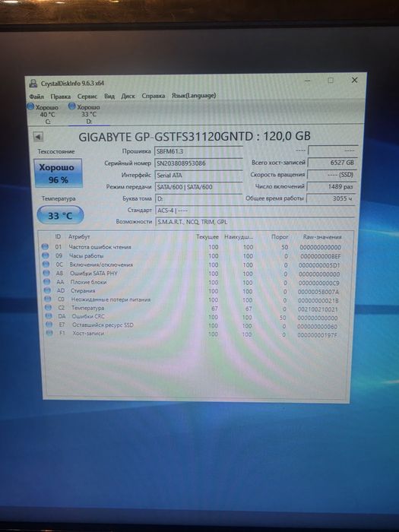Open the Файл menu
This screenshot has width=399, height=532.
pyautogui.click(x=36, y=97)
